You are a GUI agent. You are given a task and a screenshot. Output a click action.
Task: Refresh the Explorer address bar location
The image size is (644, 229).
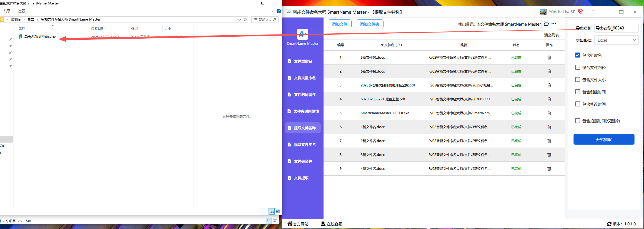[x=245, y=19]
